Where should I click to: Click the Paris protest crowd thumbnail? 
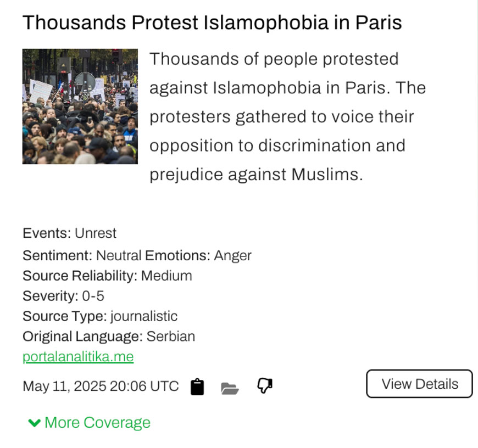80,107
